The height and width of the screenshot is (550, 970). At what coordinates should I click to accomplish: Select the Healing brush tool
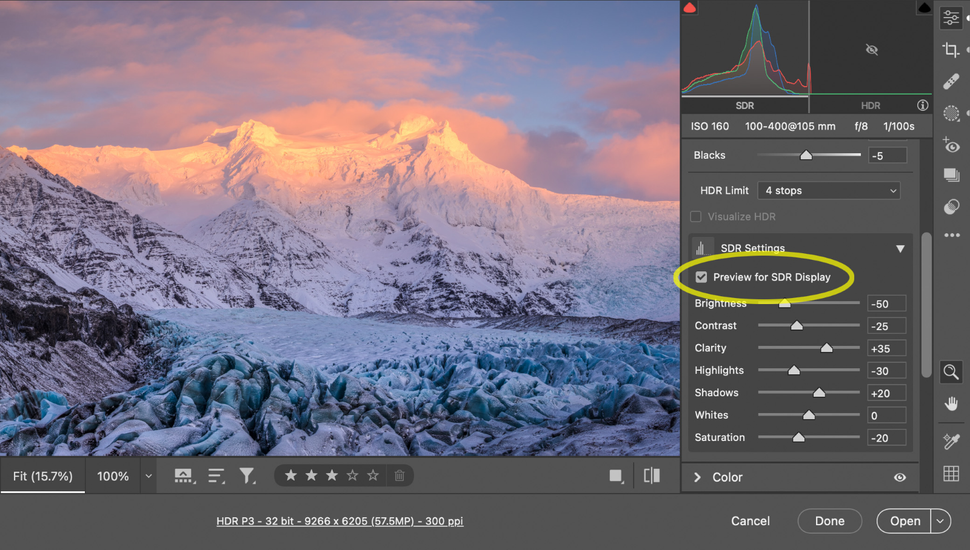(951, 82)
